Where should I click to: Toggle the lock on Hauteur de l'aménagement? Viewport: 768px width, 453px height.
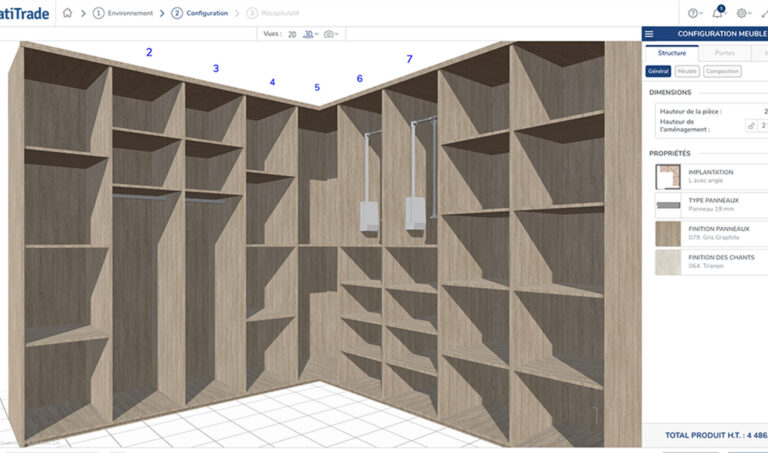coord(751,126)
